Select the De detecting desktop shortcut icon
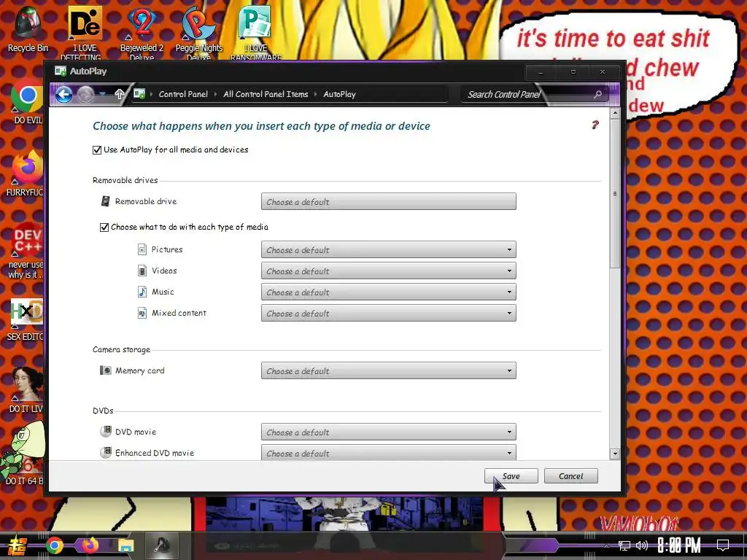Image resolution: width=747 pixels, height=560 pixels. click(85, 24)
